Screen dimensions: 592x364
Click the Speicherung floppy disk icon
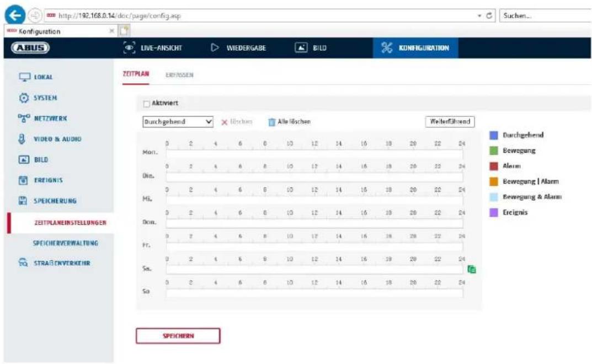(23, 201)
